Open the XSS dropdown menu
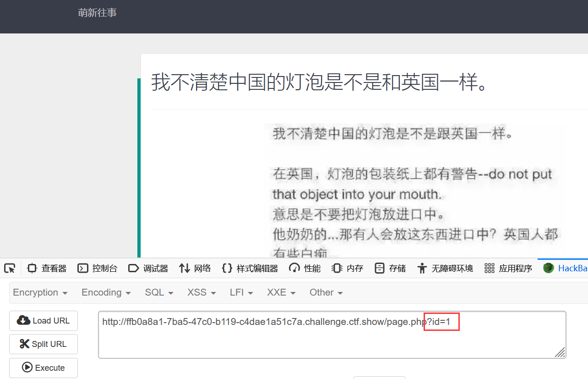The height and width of the screenshot is (379, 588). 201,292
